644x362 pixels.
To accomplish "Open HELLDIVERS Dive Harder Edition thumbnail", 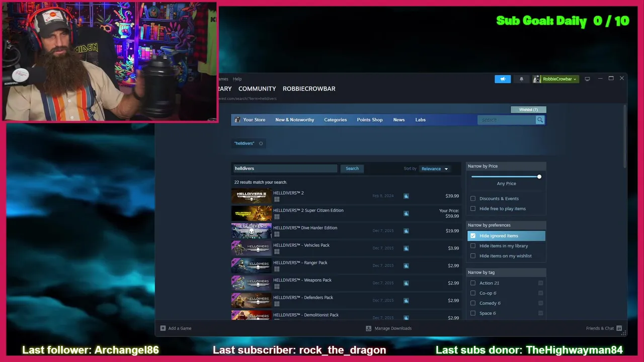I will (x=251, y=231).
